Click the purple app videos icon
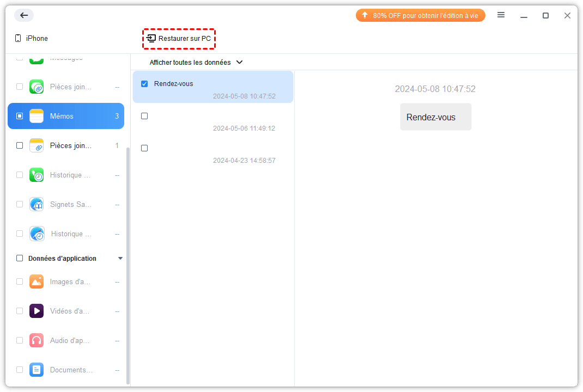Image resolution: width=583 pixels, height=392 pixels. (37, 311)
